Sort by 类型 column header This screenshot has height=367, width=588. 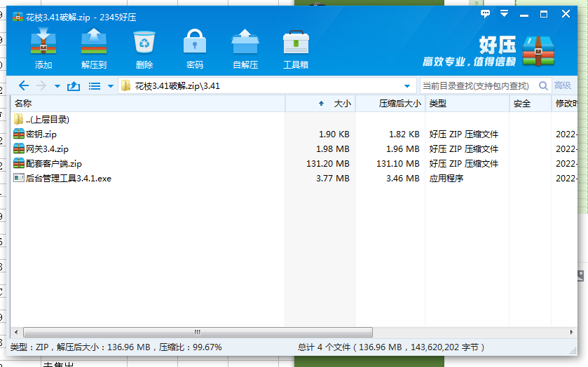467,104
